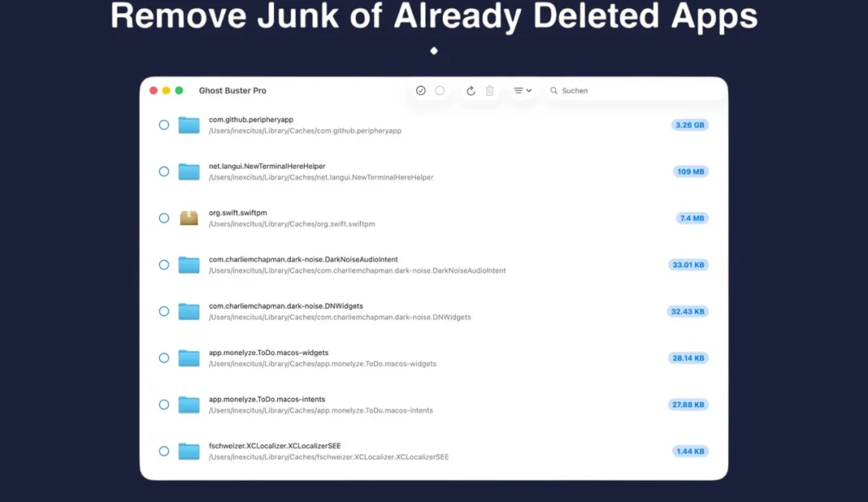Select the app.monelyze.ToDo.macos-widgets row
The height and width of the screenshot is (502, 868).
[x=433, y=358]
